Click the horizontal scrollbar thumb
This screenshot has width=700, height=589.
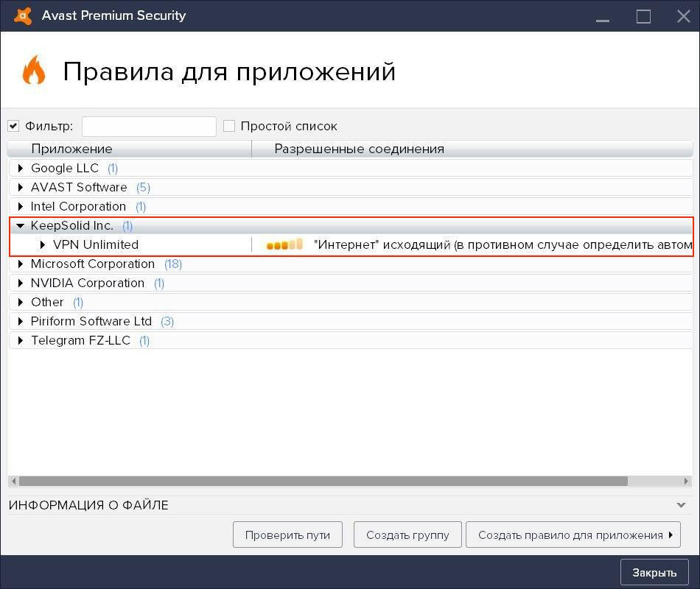pos(323,481)
